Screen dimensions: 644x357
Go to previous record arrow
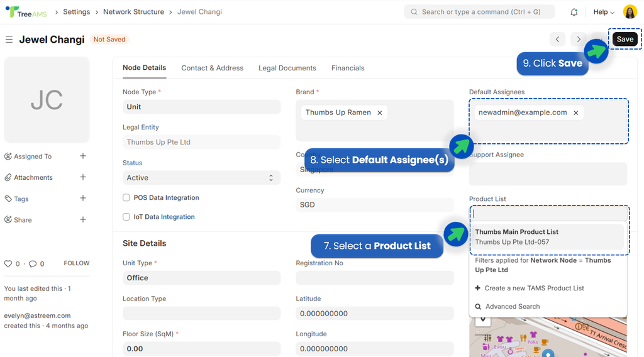coord(557,40)
